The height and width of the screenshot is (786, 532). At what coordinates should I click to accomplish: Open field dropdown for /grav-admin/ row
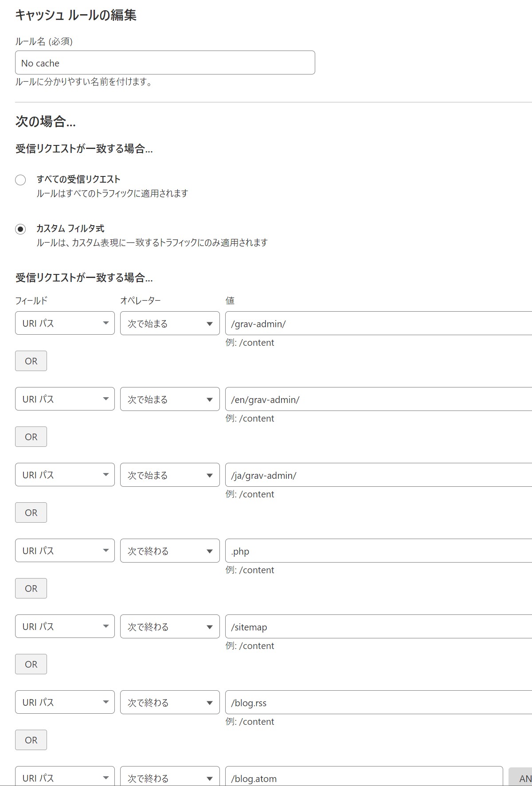tap(65, 323)
